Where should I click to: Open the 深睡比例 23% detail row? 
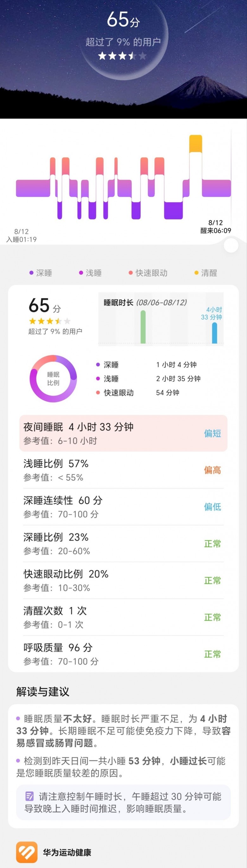point(123,544)
